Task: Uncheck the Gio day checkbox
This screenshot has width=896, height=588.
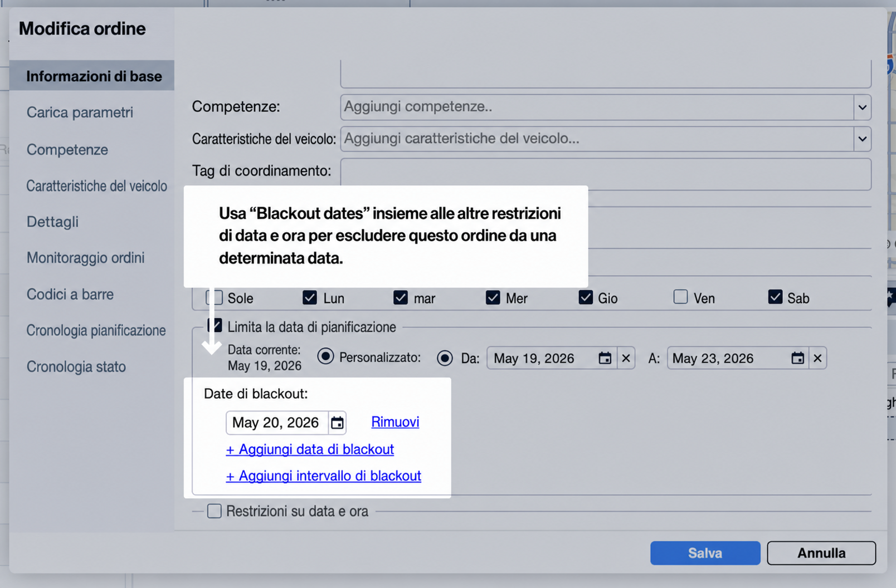Action: tap(586, 297)
